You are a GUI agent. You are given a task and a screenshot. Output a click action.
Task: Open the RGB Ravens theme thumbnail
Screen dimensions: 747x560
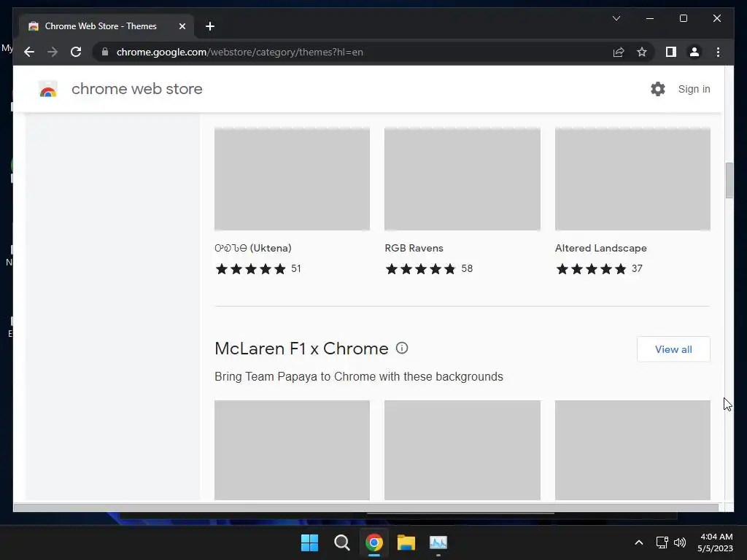462,179
